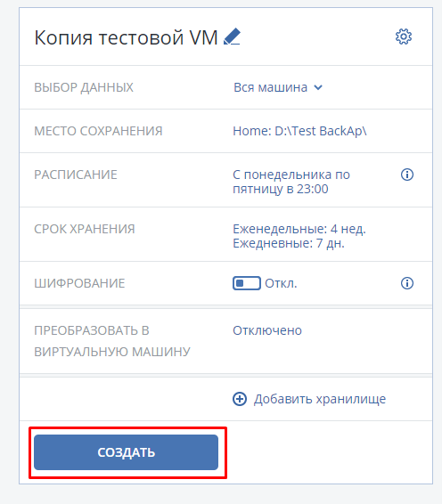Click the Откл. label beside encryption switch
Image resolution: width=442 pixels, height=504 pixels.
(281, 283)
